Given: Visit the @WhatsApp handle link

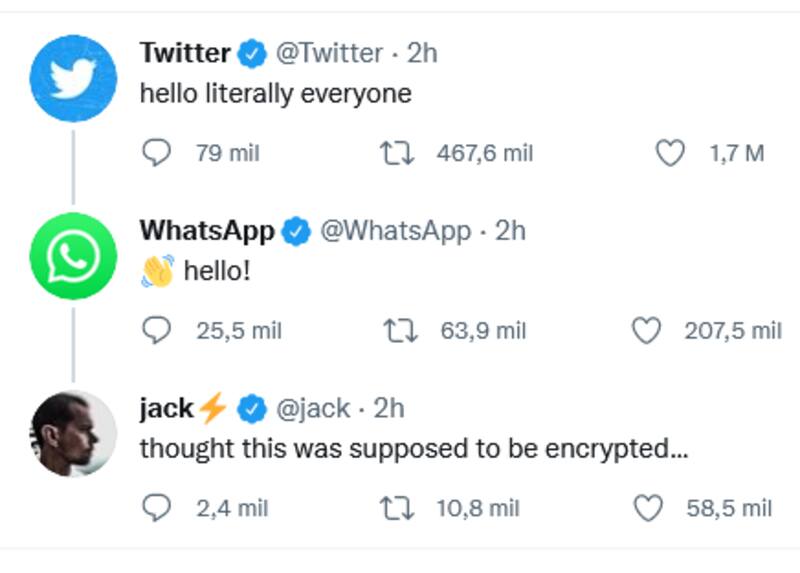Looking at the screenshot, I should point(393,230).
